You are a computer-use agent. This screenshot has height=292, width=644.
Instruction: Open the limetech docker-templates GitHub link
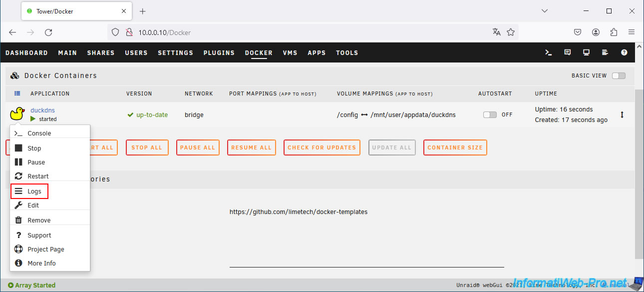(x=298, y=211)
